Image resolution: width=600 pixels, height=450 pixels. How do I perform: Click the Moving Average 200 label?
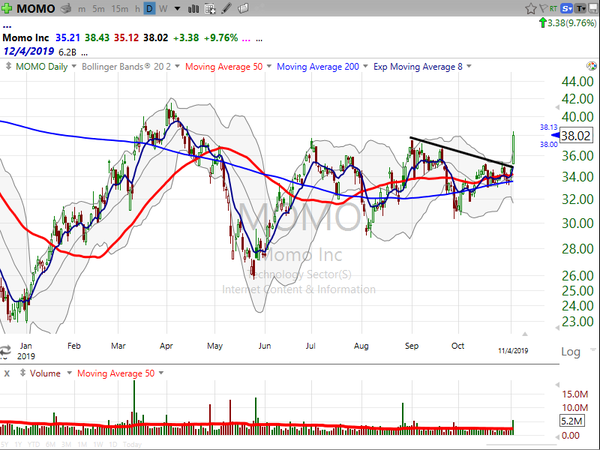[x=318, y=67]
